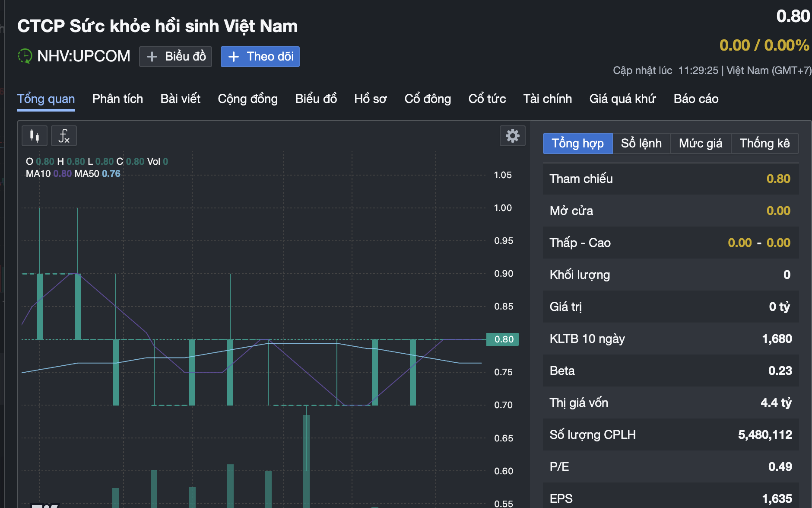Switch to the Sổ lệnh panel tab

click(641, 143)
